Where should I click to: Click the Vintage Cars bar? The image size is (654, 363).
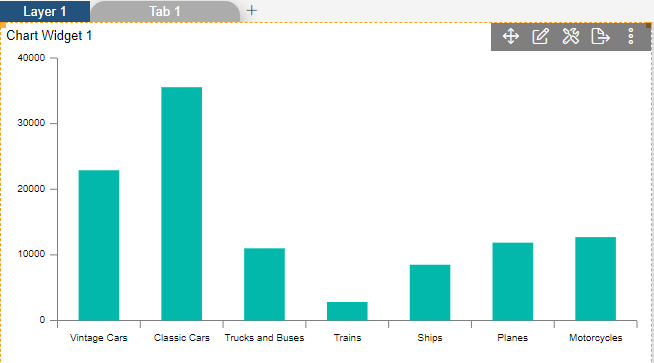pos(99,245)
